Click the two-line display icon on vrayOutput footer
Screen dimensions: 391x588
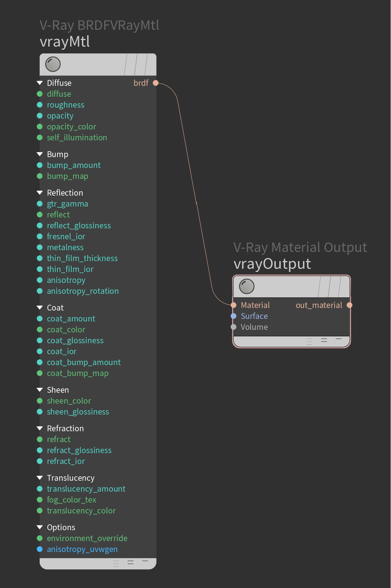[x=324, y=340]
